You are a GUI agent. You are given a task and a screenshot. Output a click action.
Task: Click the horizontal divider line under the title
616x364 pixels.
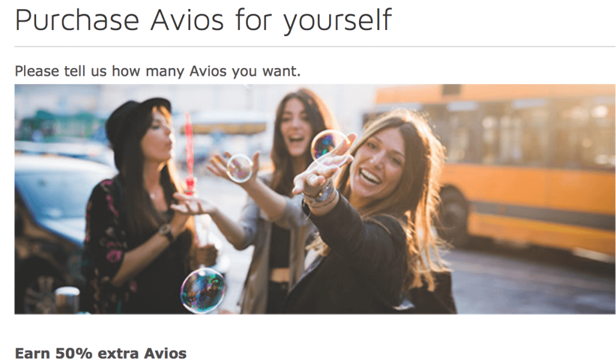[x=315, y=47]
